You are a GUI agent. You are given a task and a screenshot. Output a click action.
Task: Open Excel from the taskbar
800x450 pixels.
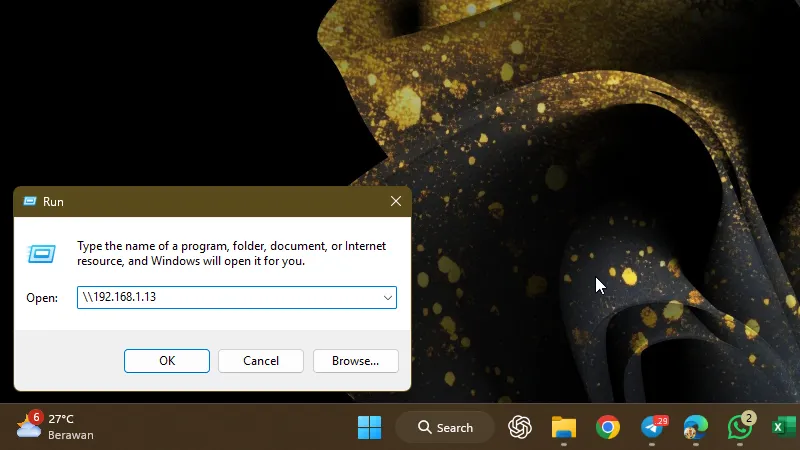pyautogui.click(x=784, y=427)
